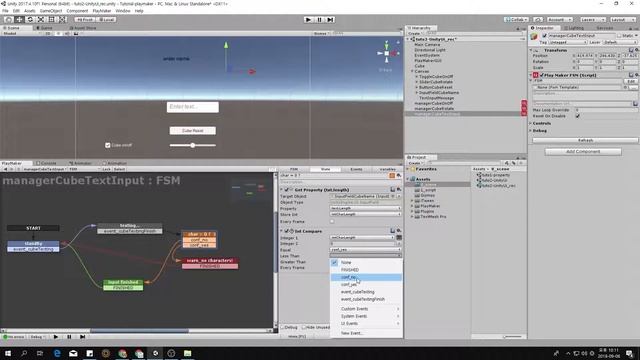Open the PlayMaker menu
This screenshot has width=640, height=360.
[102, 11]
